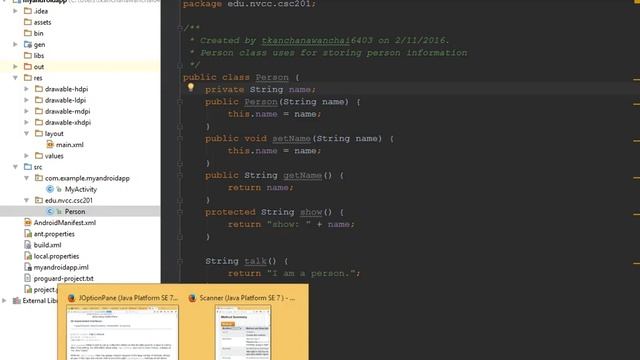Screen dimensions: 640x360
Task: Click the Person class icon in tree
Action: (50, 211)
